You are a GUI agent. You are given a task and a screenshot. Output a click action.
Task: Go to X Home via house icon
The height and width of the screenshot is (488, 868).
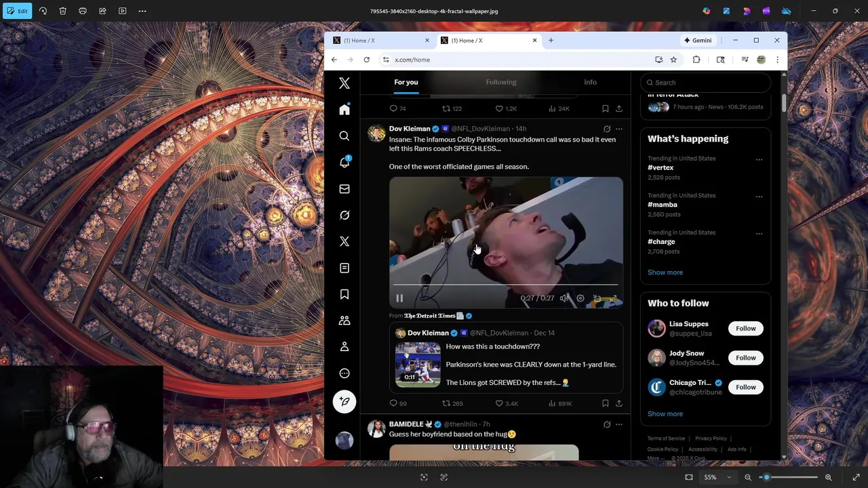click(x=344, y=110)
